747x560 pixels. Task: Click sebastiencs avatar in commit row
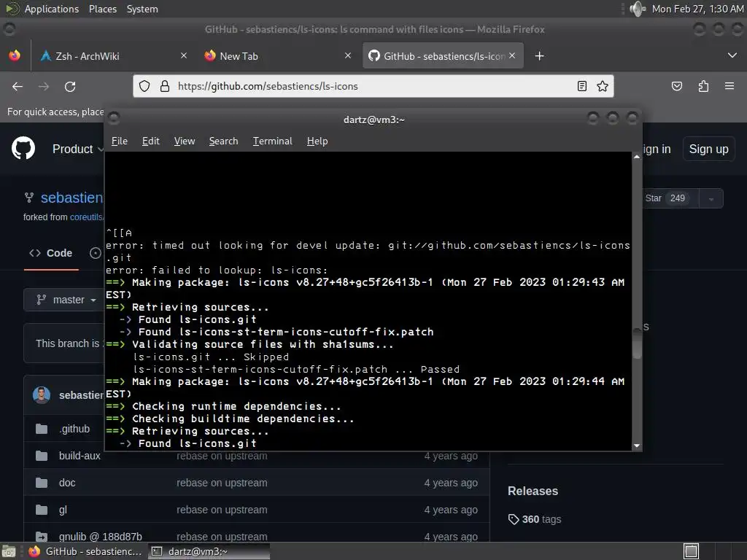[x=42, y=395]
